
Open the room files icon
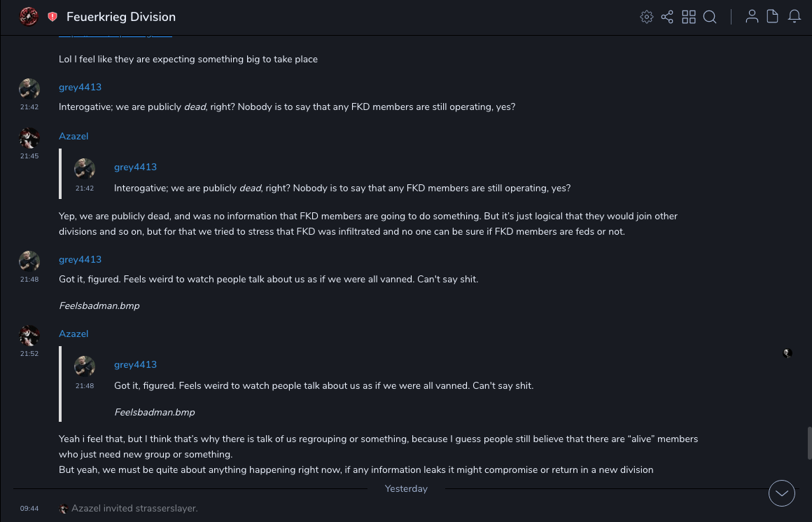773,17
